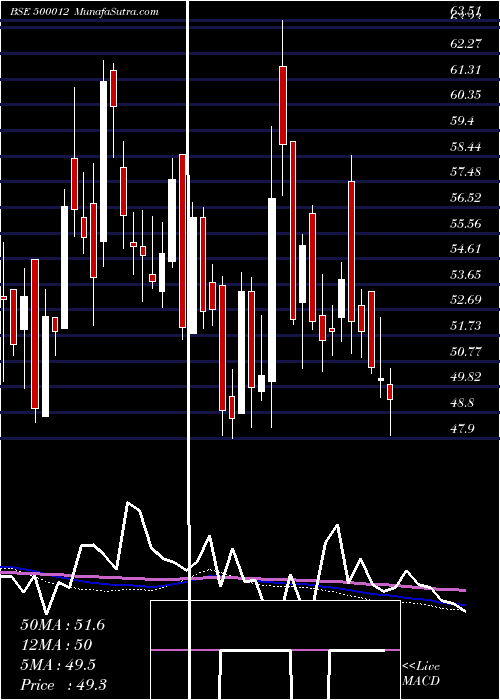Viewport: 500px width, 700px height.
Task: Click the 58.44 price axis label
Action: [x=466, y=146]
